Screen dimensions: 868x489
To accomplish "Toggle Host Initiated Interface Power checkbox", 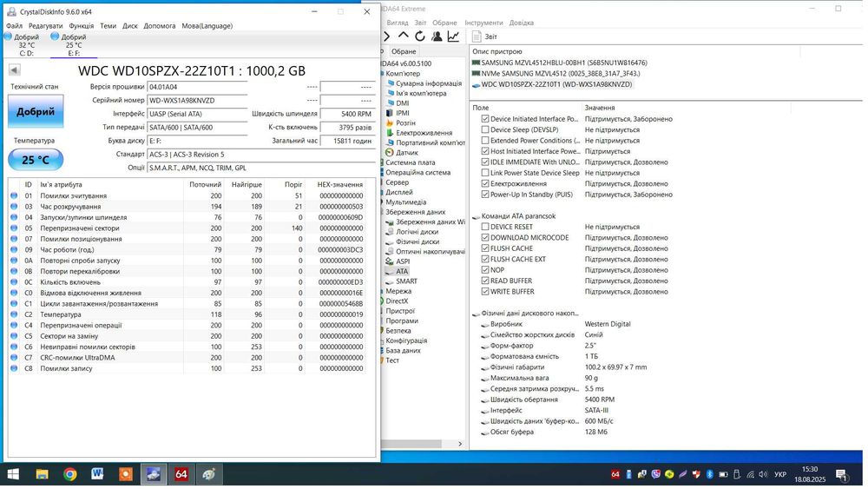I will 485,151.
